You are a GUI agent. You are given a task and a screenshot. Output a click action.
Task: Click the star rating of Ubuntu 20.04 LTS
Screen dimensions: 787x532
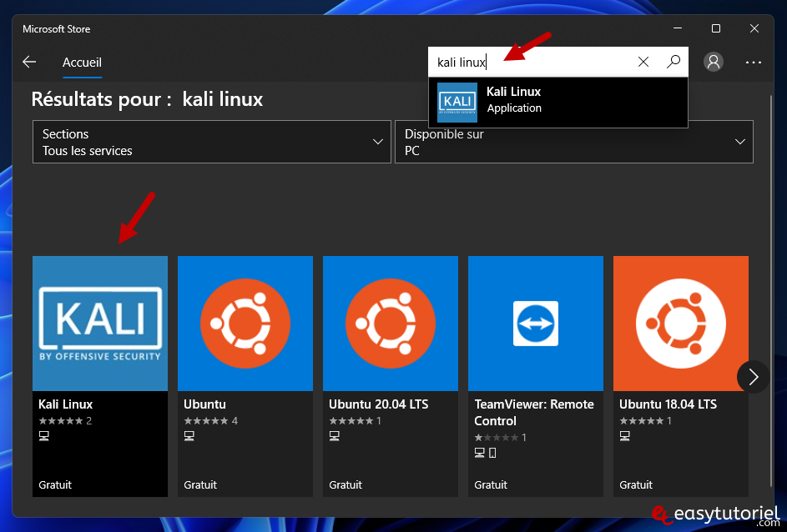click(x=351, y=421)
